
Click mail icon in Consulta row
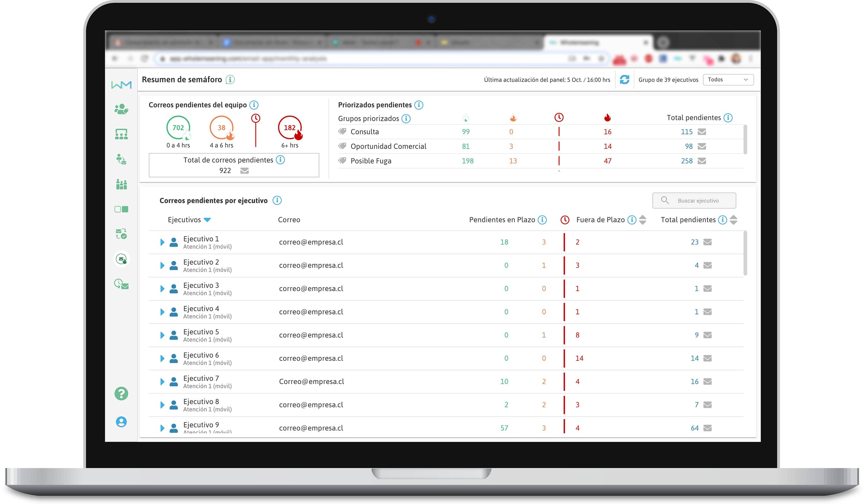pos(702,132)
